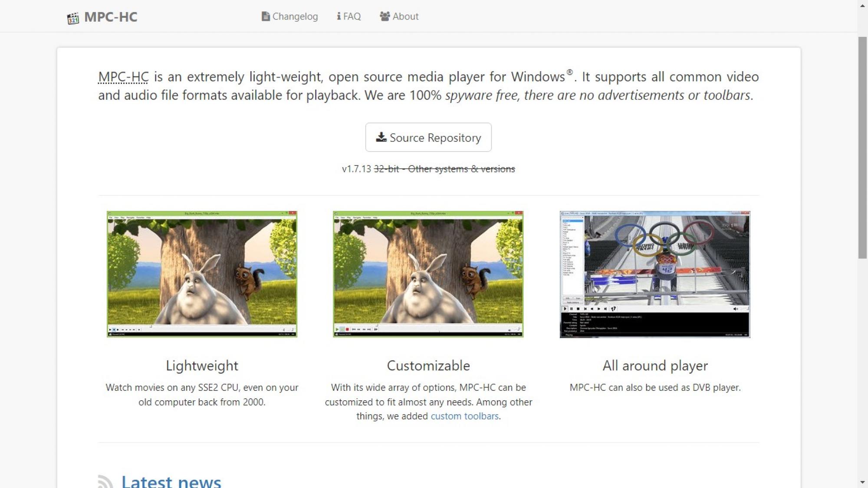868x488 pixels.
Task: Click the scrollbar down arrow
Action: pos(862,482)
